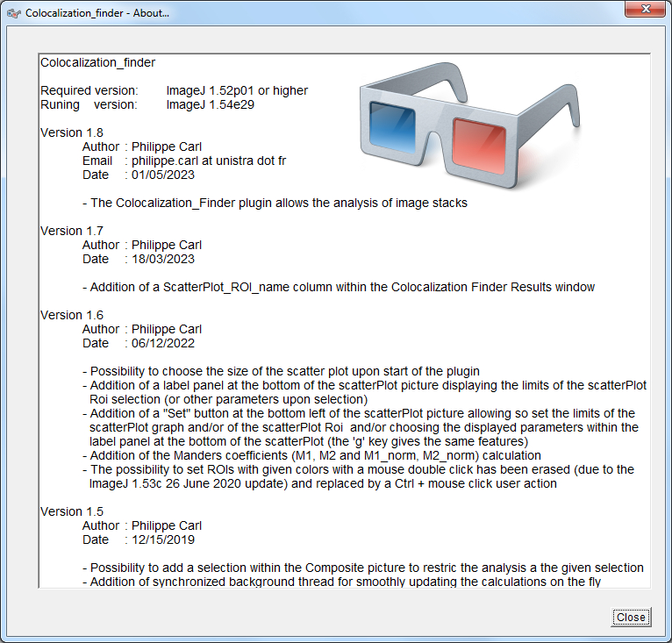Click the required version "ImageJ 1.52p01 or higher" text
Viewport: 672px width, 643px height.
tap(237, 90)
